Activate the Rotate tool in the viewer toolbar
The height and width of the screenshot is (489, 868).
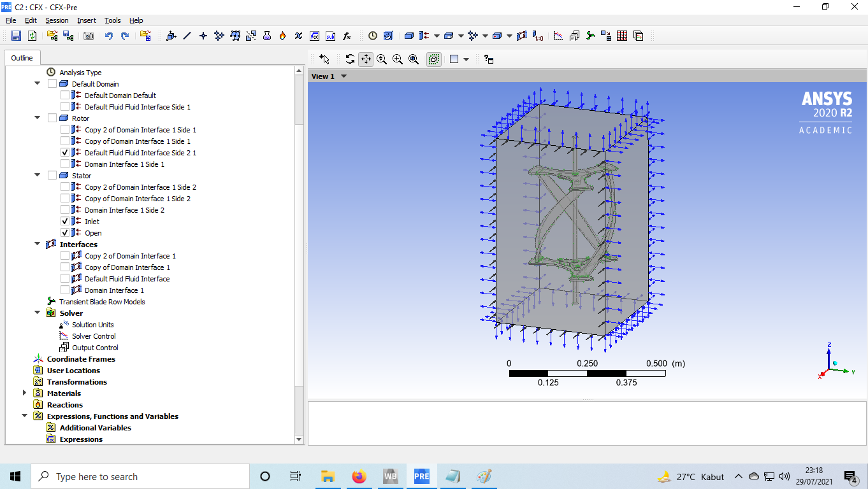click(350, 59)
